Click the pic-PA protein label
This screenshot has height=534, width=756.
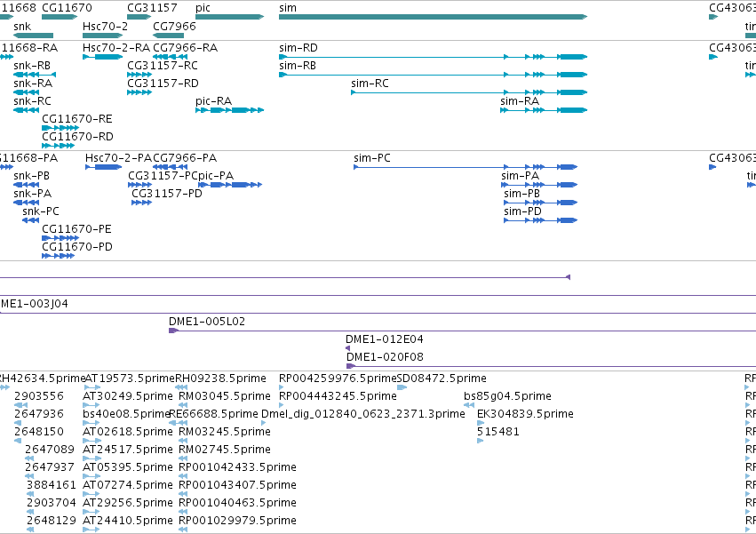pyautogui.click(x=216, y=176)
